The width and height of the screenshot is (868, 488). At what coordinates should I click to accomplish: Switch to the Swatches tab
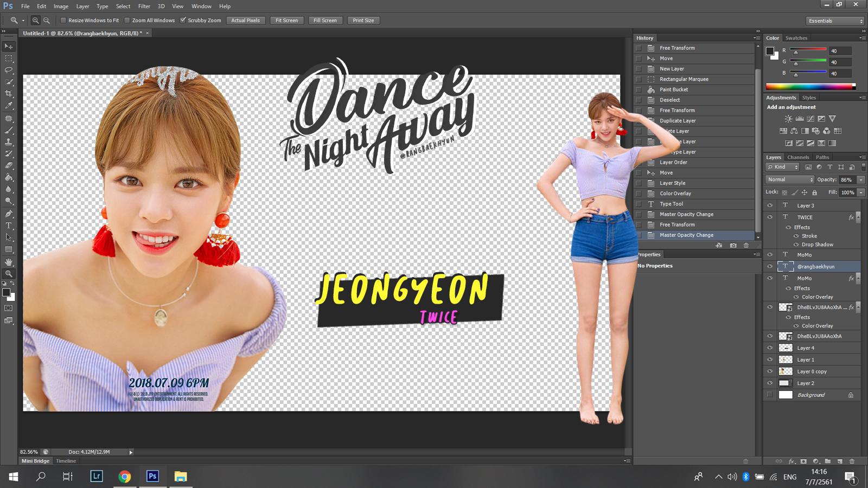coord(796,38)
